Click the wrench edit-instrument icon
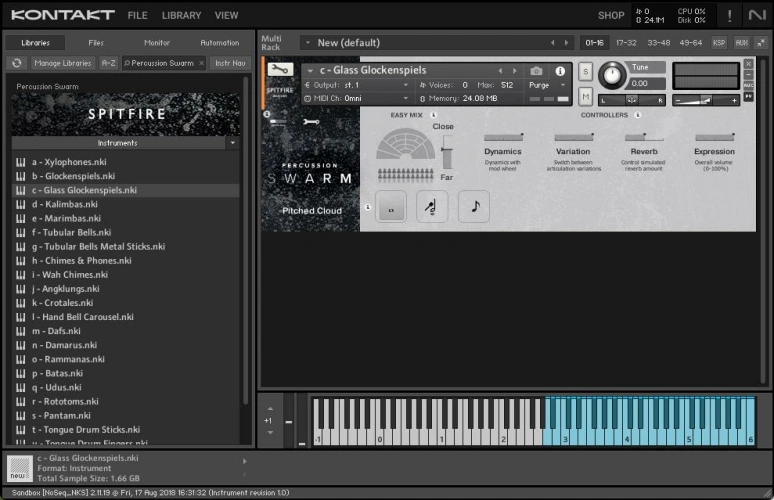The image size is (774, 500). [279, 70]
